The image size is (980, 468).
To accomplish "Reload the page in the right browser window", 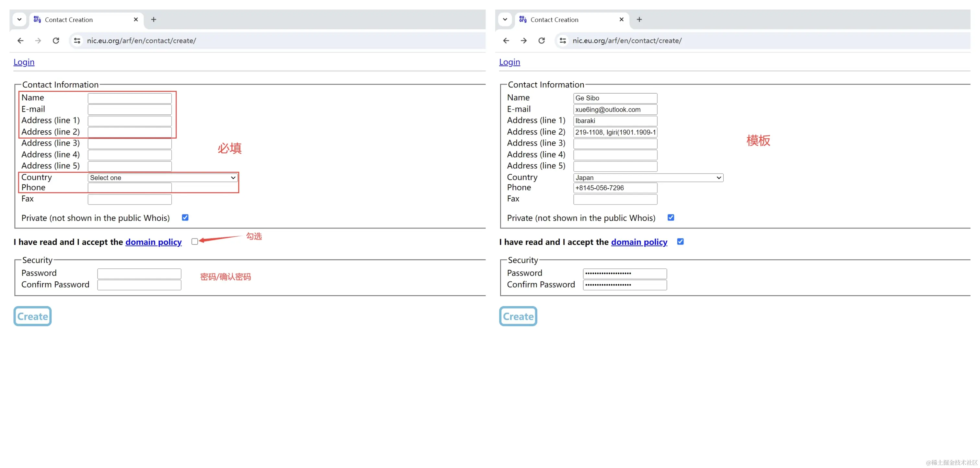I will point(541,40).
